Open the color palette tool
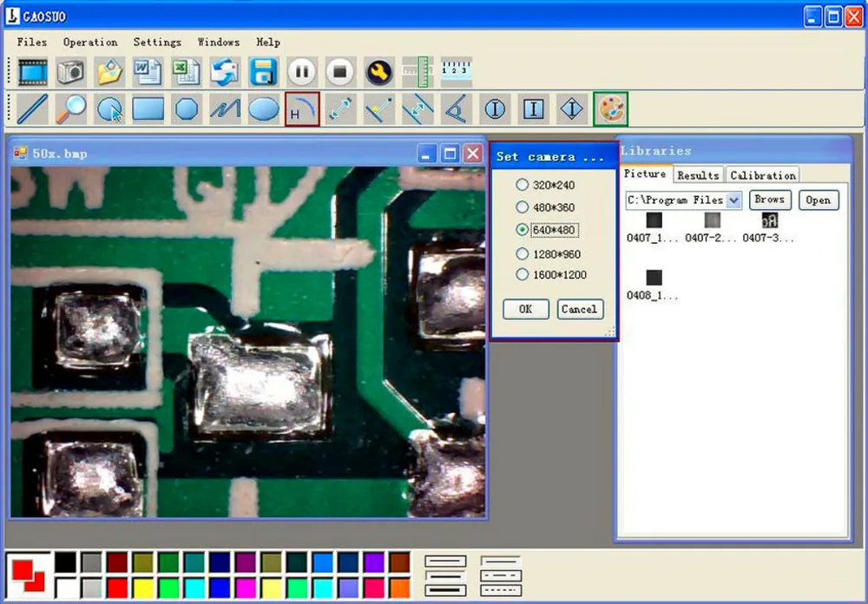868x604 pixels. [610, 109]
